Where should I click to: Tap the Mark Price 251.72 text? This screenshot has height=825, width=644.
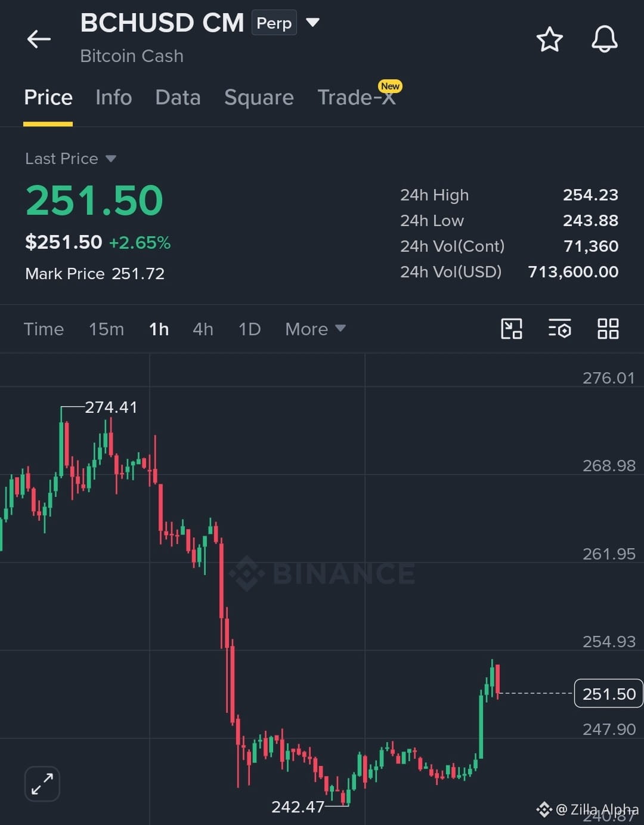95,274
